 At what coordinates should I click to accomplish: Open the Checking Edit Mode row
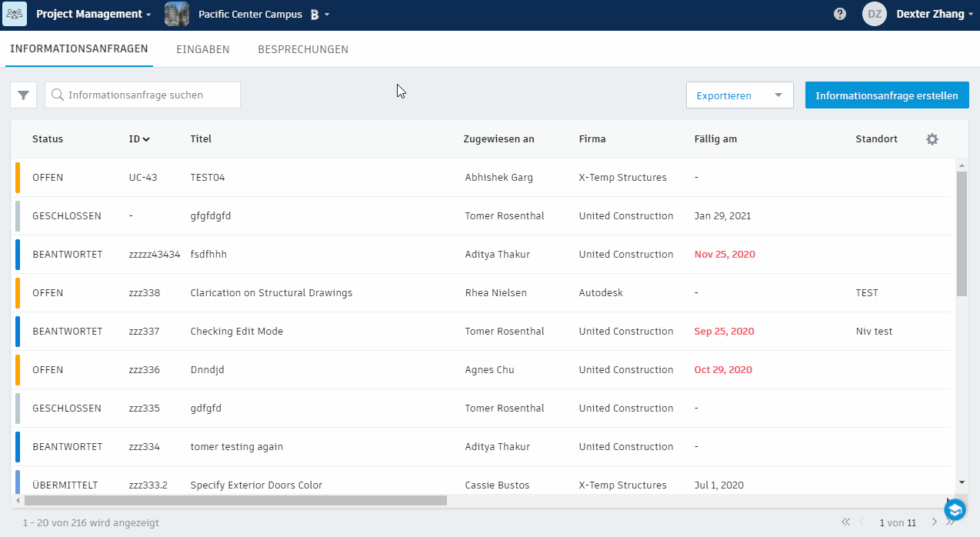click(x=237, y=332)
